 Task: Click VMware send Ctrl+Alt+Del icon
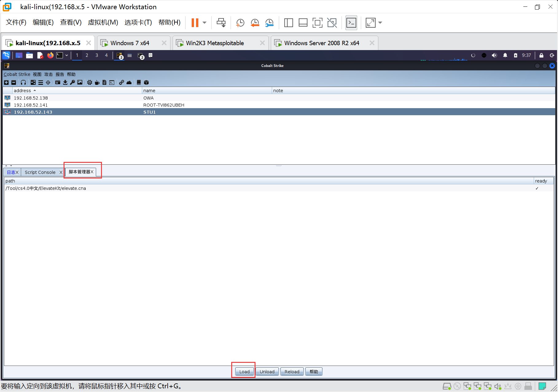coord(221,22)
